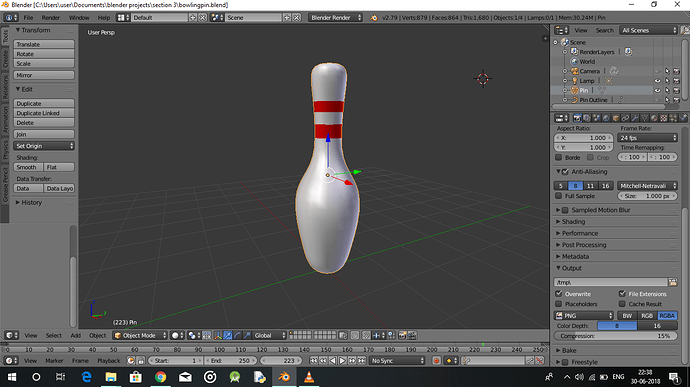Screen dimensions: 690x387
Task: Open the Object properties cube tab icon
Action: click(x=616, y=118)
